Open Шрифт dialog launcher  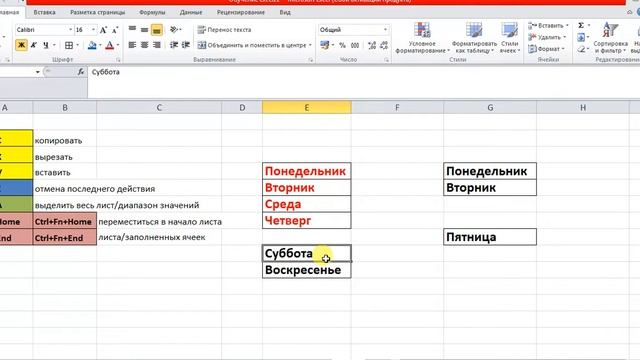tap(118, 60)
